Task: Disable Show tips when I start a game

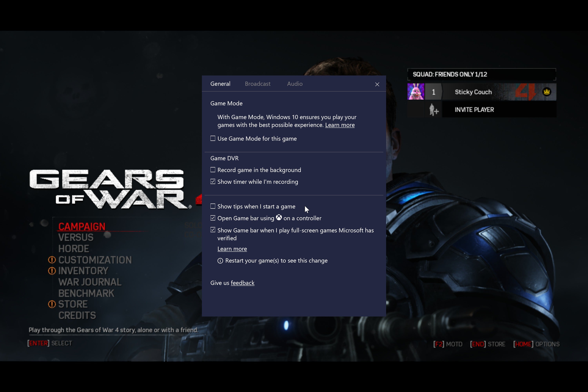Action: pos(213,206)
